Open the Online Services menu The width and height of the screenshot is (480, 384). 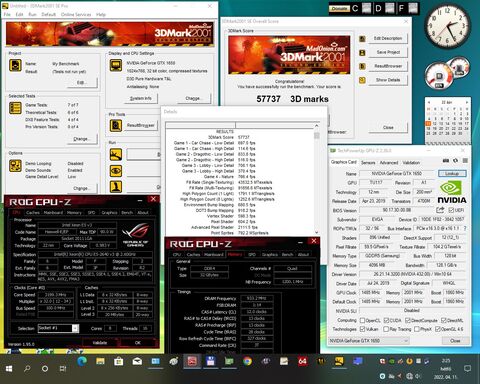click(76, 15)
